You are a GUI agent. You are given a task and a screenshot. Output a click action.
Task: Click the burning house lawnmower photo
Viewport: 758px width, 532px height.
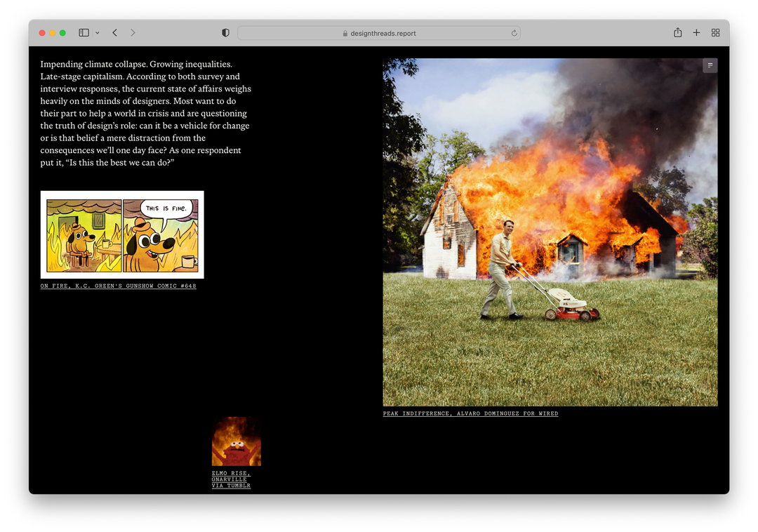click(550, 232)
